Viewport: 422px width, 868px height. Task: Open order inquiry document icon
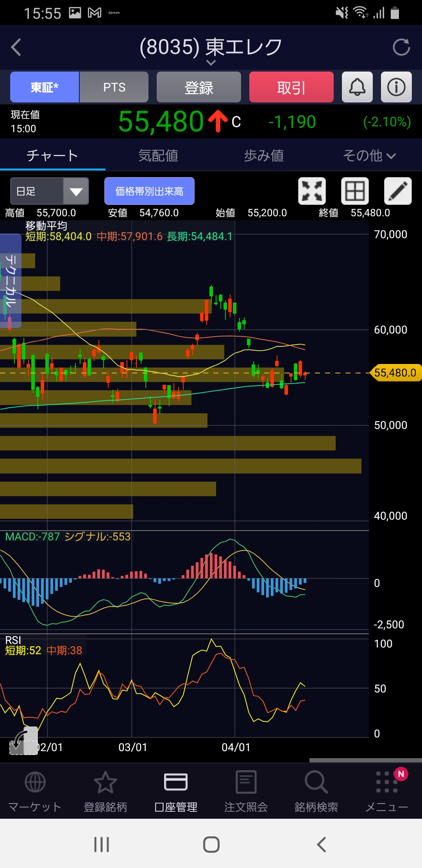pos(246,782)
